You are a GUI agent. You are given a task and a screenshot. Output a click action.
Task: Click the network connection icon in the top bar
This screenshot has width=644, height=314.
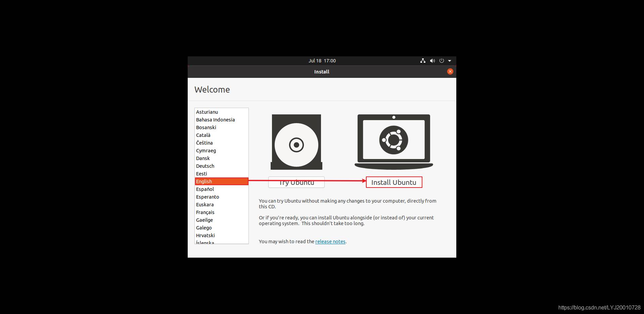423,61
